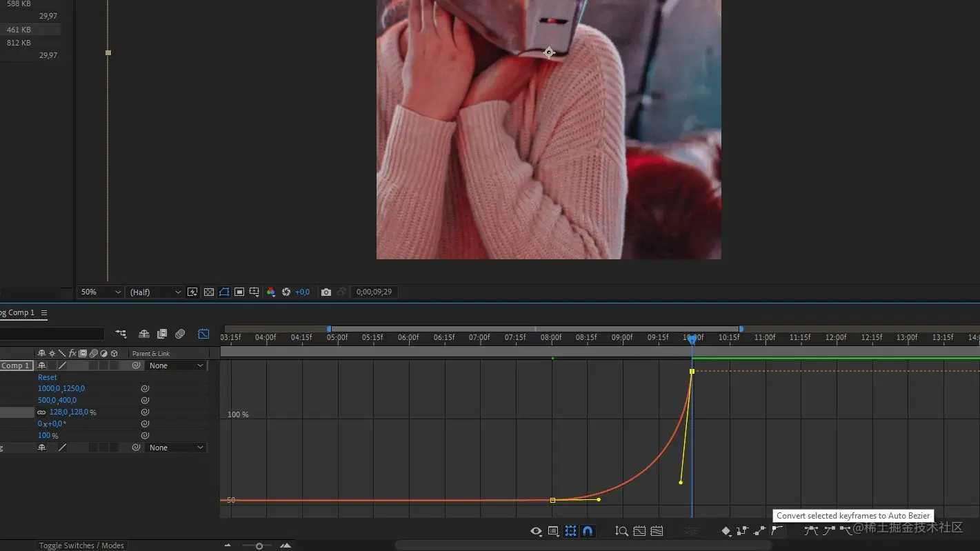Toggle the graph editor snap magnet
The height and width of the screenshot is (551, 980).
tap(588, 531)
